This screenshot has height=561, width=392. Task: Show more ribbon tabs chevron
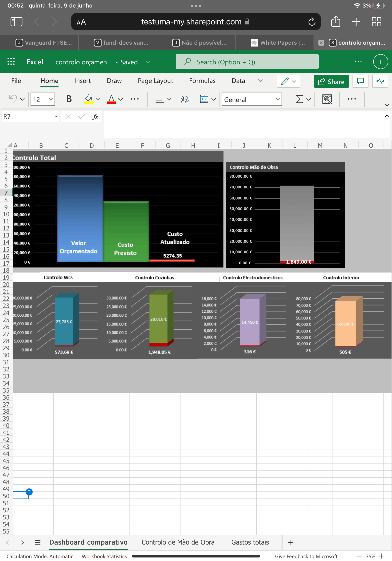(x=260, y=81)
